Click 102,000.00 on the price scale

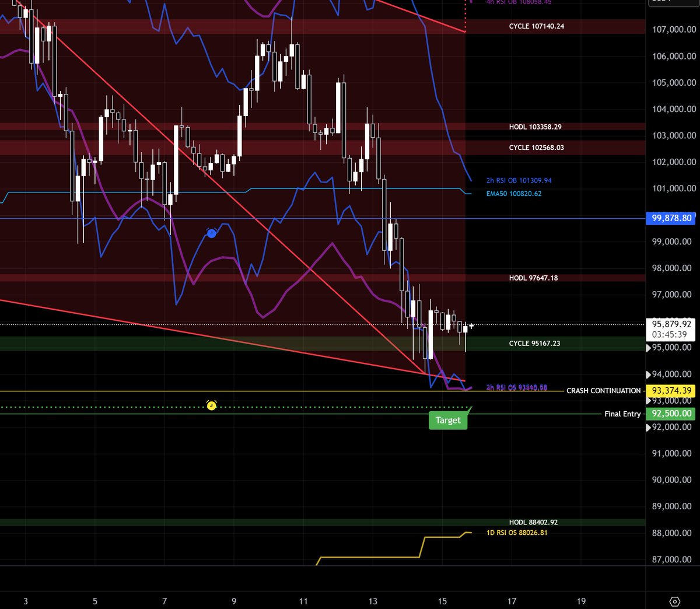674,162
